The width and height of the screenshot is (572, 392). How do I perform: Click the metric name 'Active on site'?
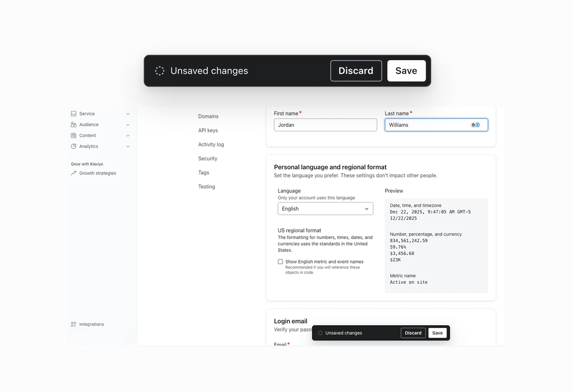pyautogui.click(x=409, y=282)
